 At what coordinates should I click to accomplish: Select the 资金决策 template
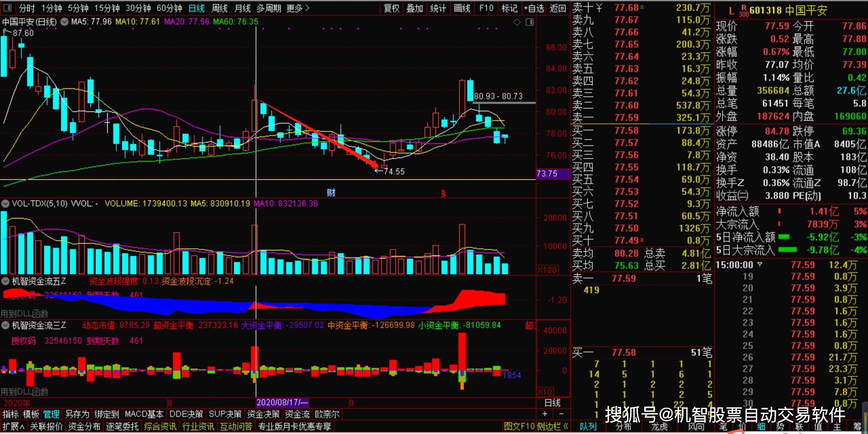click(x=264, y=414)
